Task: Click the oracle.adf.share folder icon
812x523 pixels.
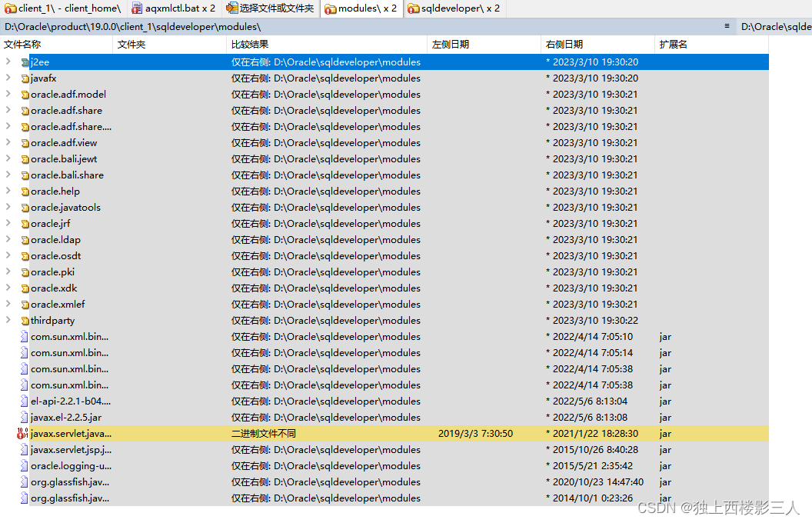Action: 25,111
